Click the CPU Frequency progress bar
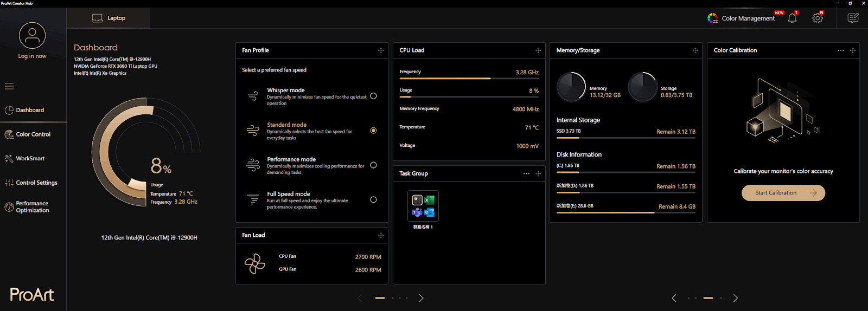This screenshot has width=868, height=311. (x=469, y=79)
